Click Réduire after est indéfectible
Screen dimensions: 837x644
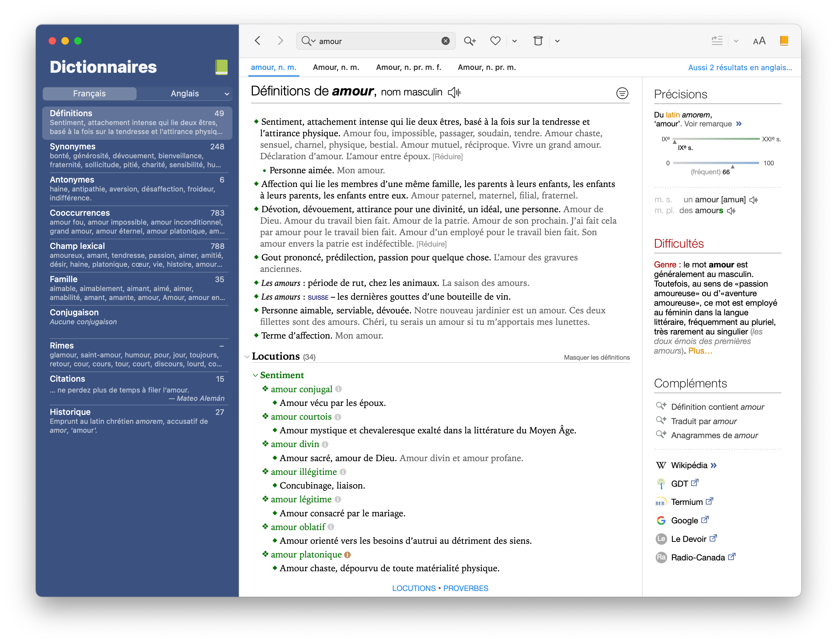[432, 244]
